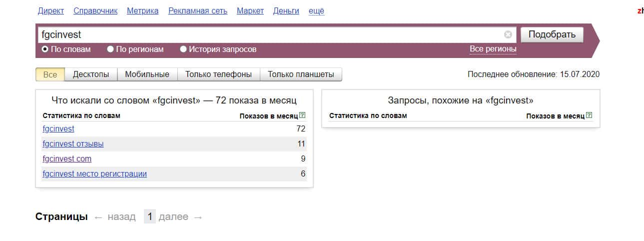Go to 'Метрика' in top navigation

(x=142, y=10)
